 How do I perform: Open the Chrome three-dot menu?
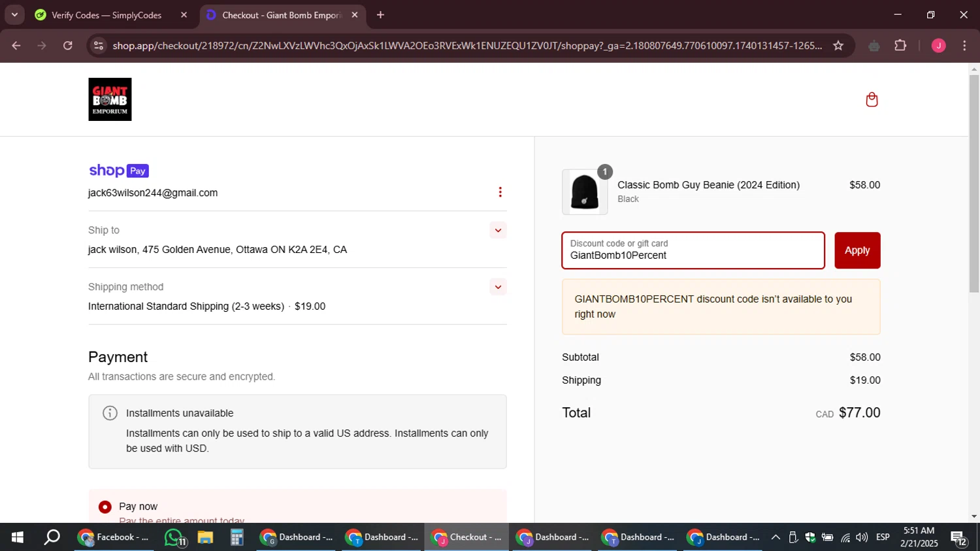[964, 46]
